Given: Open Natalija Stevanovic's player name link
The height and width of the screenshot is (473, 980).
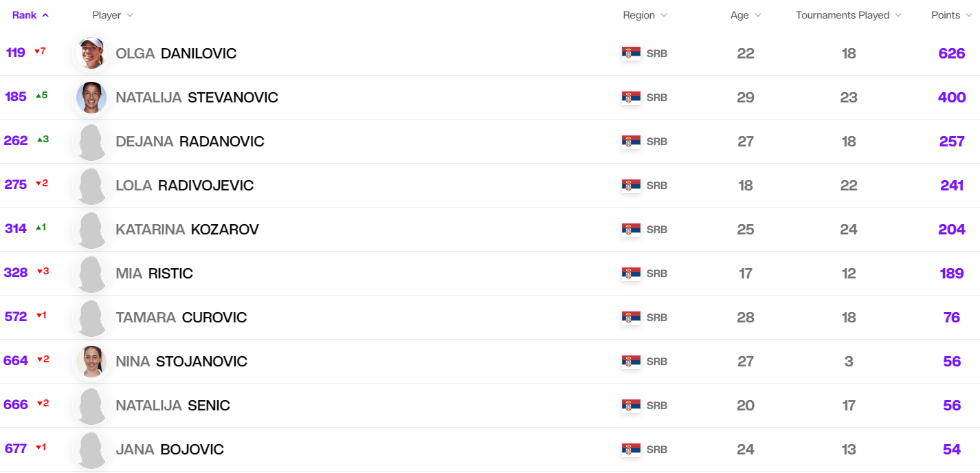Looking at the screenshot, I should tap(197, 98).
